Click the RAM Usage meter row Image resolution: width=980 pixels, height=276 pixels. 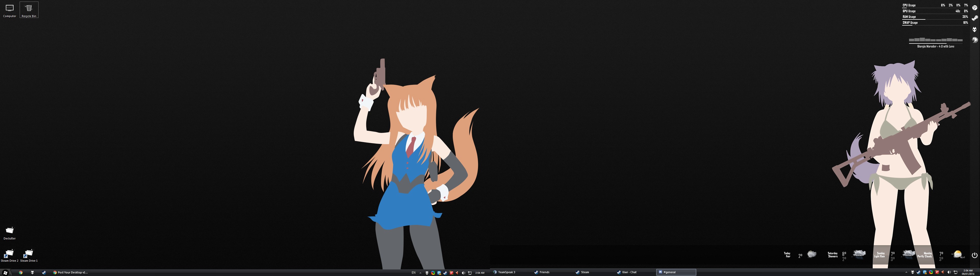[936, 17]
